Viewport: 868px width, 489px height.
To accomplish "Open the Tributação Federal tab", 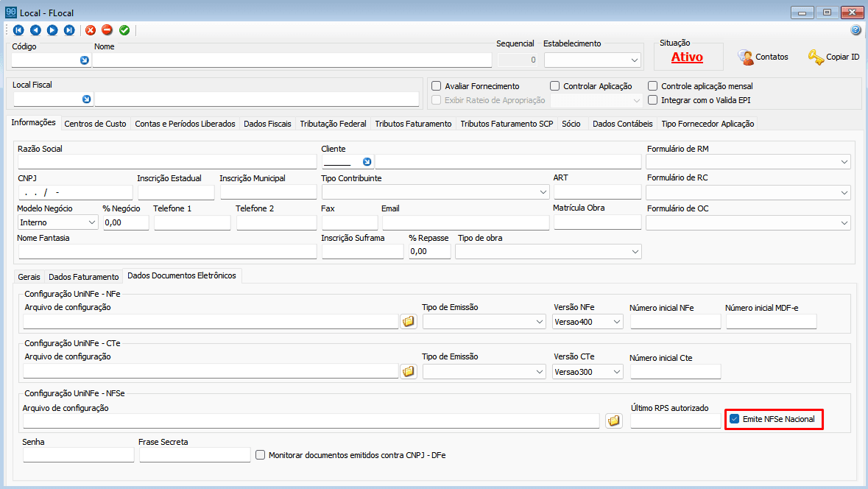I will click(334, 124).
